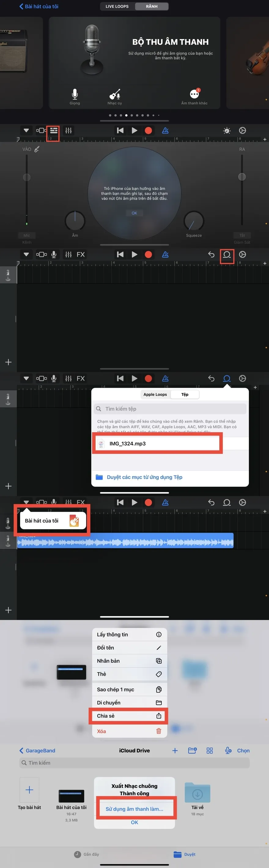Open Âm thanh khác sound library

click(x=194, y=94)
